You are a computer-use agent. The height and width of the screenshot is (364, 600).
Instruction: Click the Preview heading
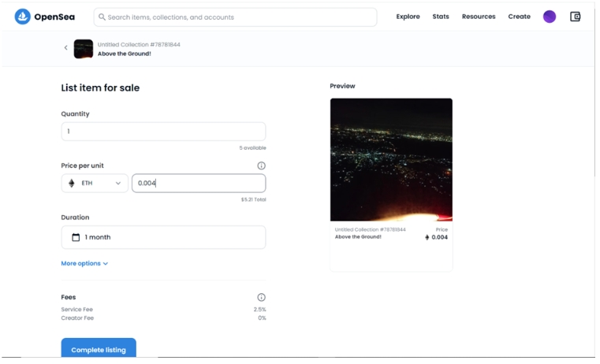tap(342, 86)
